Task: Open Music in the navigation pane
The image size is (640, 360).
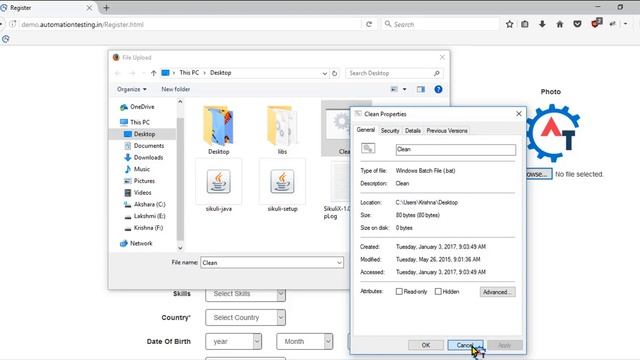Action: (x=137, y=169)
